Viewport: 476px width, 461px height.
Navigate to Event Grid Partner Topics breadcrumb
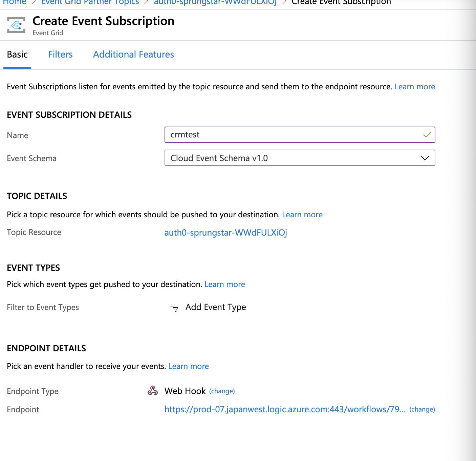tap(90, 3)
